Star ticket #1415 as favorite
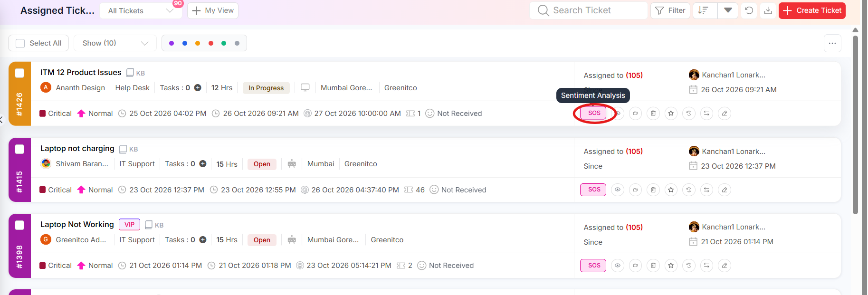Image resolution: width=868 pixels, height=295 pixels. pyautogui.click(x=671, y=190)
